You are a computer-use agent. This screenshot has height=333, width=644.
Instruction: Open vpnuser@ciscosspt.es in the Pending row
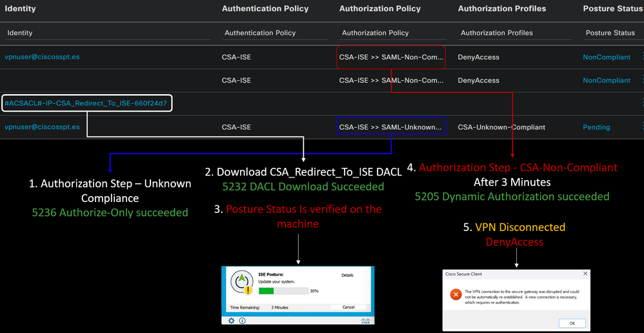43,127
